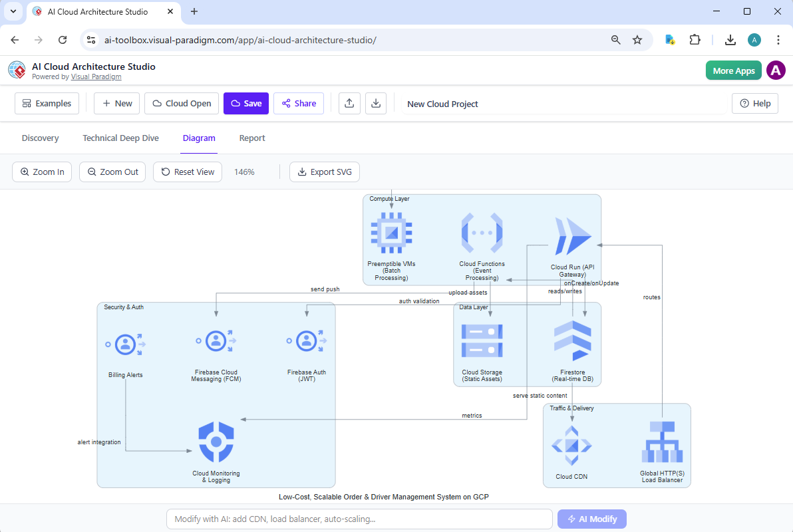
Task: Select the Preemptible VMs icon in Compute Layer
Action: (x=391, y=233)
